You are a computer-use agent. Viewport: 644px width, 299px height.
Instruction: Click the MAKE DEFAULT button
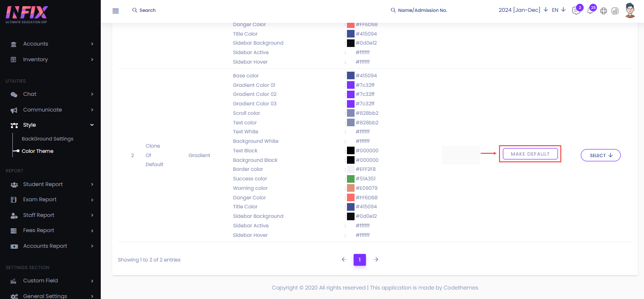click(530, 154)
